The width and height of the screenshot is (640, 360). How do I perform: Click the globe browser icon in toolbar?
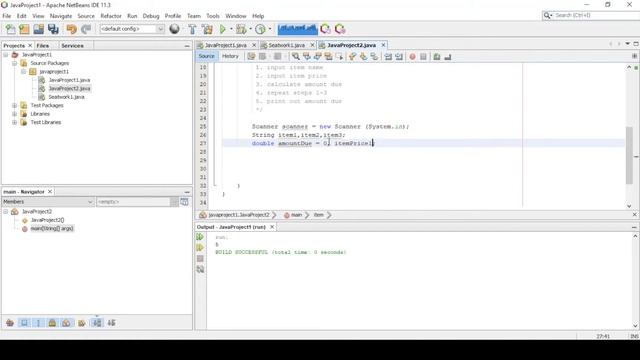point(174,29)
